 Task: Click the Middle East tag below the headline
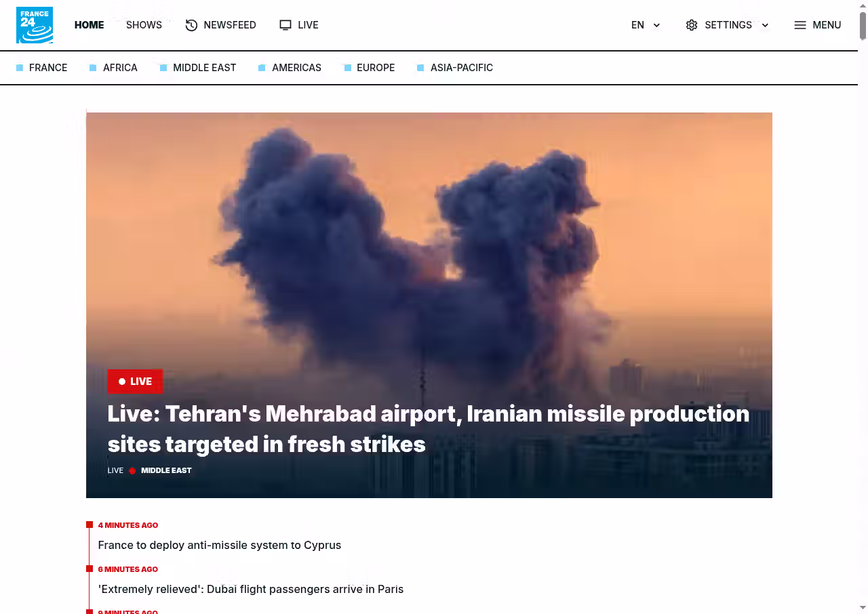pyautogui.click(x=166, y=470)
